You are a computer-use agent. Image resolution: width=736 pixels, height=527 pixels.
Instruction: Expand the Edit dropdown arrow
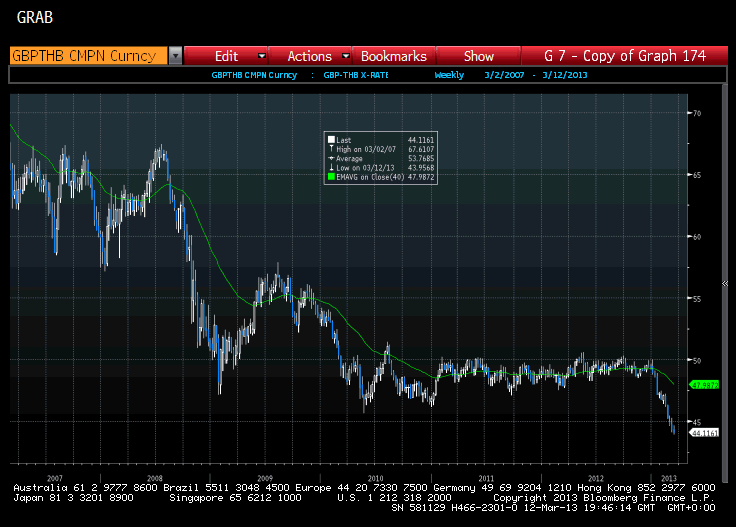pyautogui.click(x=262, y=56)
